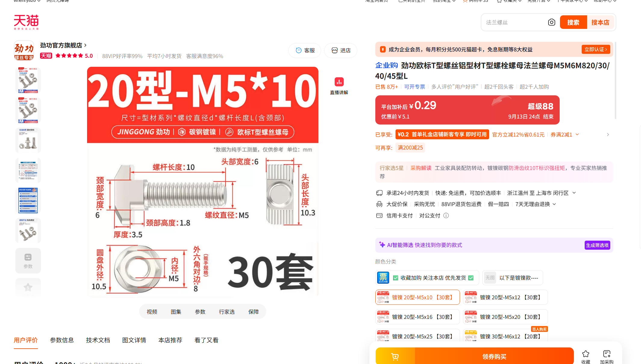Select option 镀镍 20型-M5x20【30套】
Screen dimensions: 641x364
[x=505, y=317]
